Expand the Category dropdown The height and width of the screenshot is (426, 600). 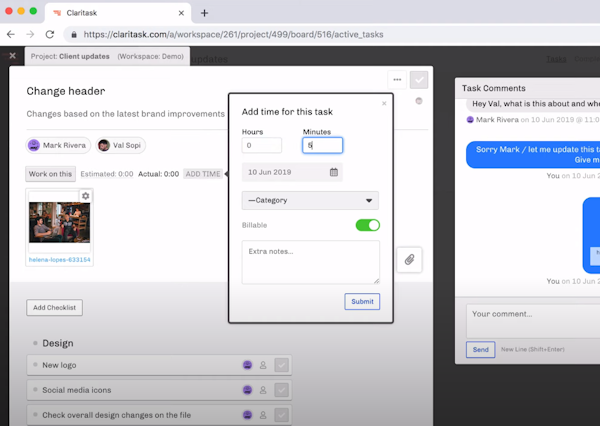[310, 201]
